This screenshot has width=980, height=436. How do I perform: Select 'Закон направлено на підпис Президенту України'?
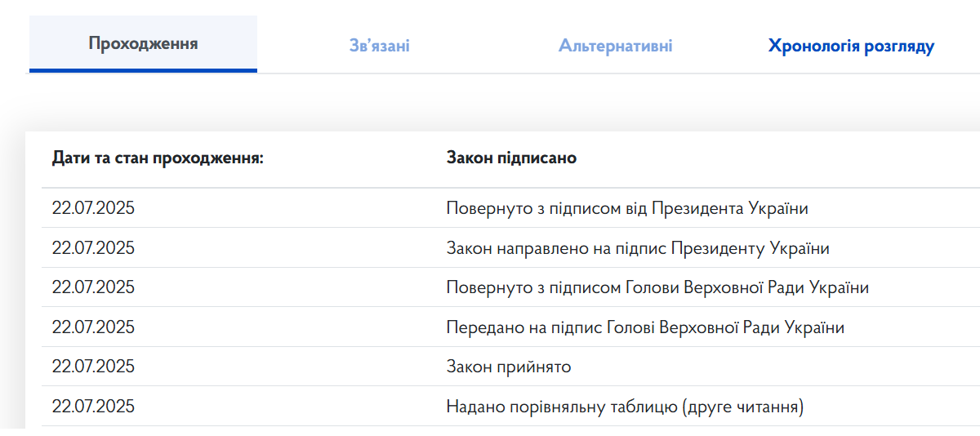pyautogui.click(x=637, y=248)
